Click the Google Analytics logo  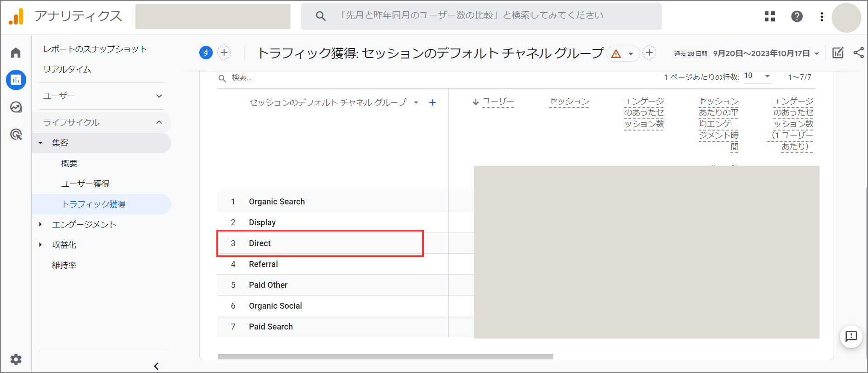click(16, 16)
